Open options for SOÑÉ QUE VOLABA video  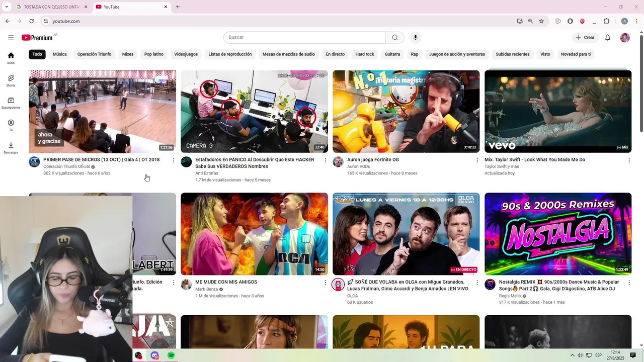(x=477, y=283)
